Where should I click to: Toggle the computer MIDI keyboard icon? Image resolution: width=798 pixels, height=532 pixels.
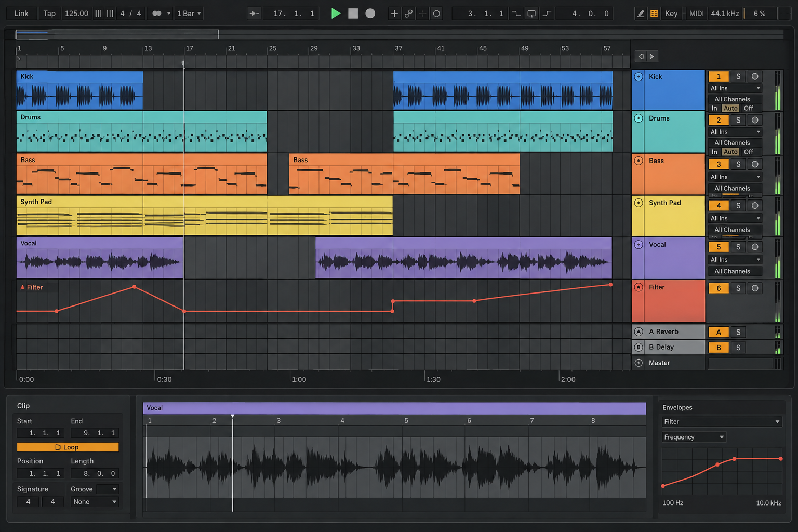[x=654, y=14]
